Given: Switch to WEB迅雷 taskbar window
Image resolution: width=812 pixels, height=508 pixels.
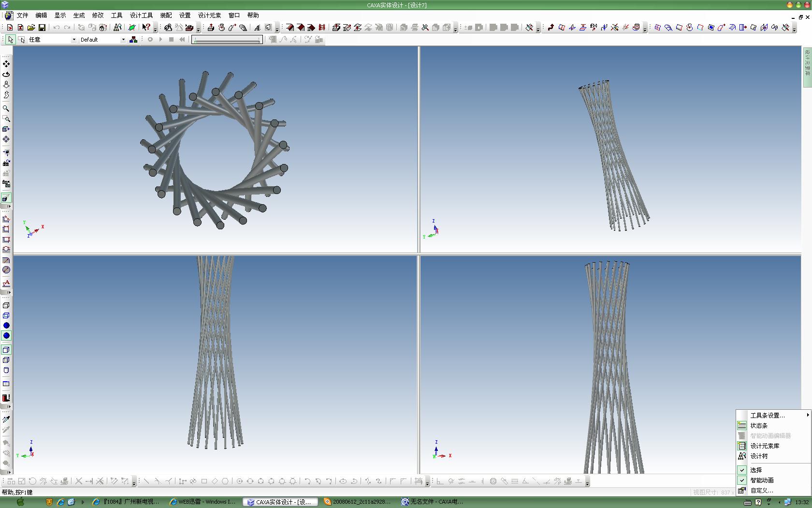Looking at the screenshot, I should pos(203,502).
